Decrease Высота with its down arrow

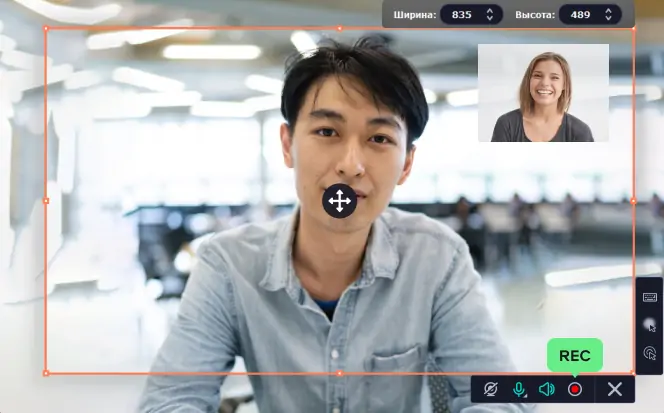(609, 19)
